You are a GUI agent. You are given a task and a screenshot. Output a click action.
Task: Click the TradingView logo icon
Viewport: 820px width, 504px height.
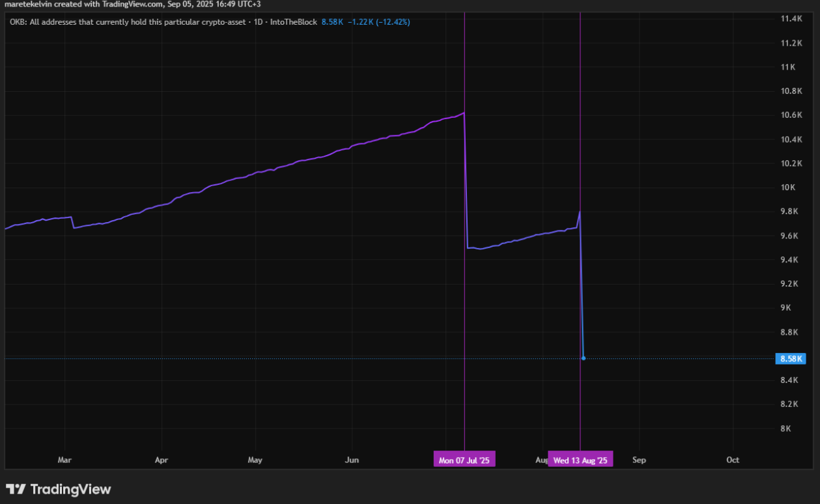point(16,489)
